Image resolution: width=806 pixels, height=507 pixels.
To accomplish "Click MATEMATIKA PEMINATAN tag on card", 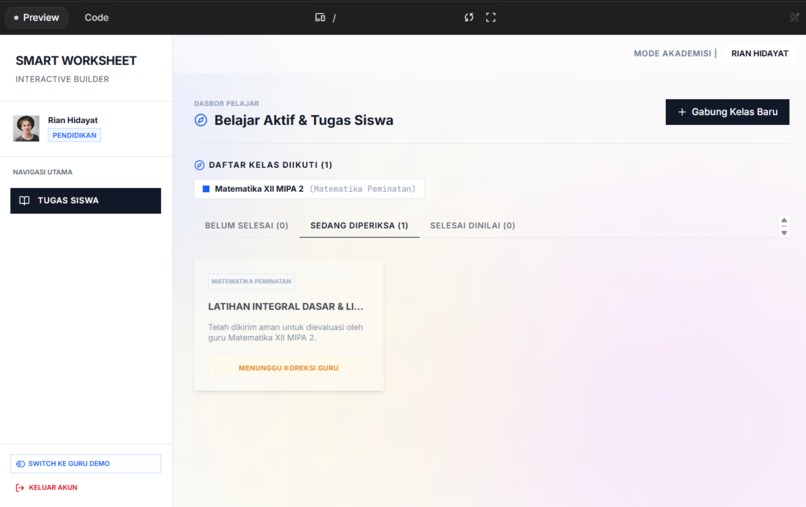I will pyautogui.click(x=251, y=281).
